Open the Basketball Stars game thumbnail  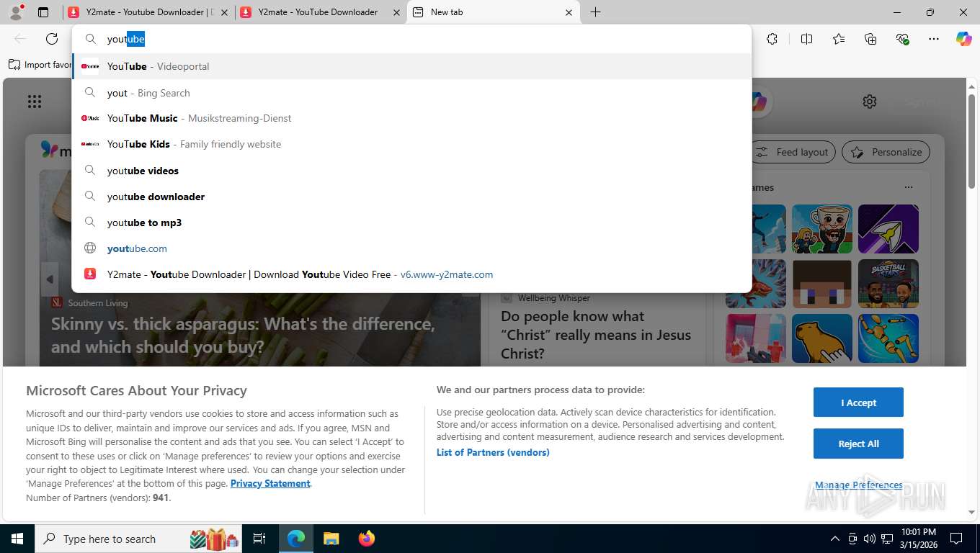click(888, 284)
